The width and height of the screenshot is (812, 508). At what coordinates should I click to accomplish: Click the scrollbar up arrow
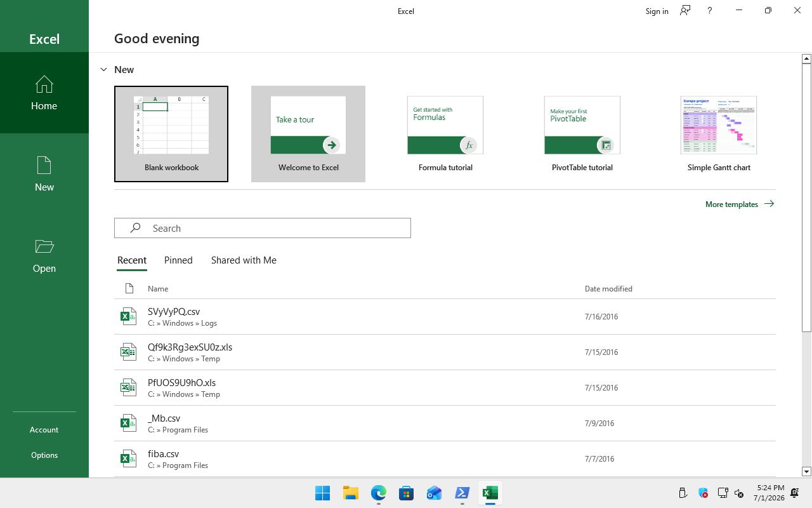tap(806, 58)
